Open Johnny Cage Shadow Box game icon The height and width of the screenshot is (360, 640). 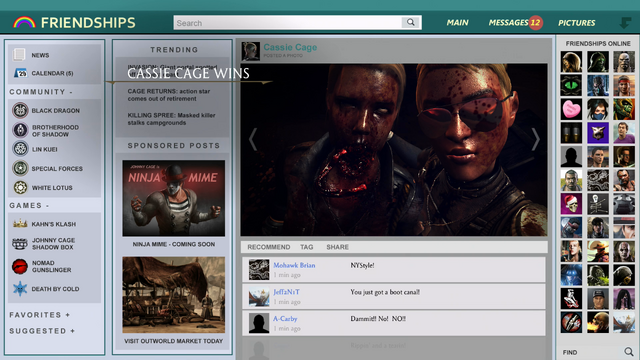pyautogui.click(x=20, y=244)
